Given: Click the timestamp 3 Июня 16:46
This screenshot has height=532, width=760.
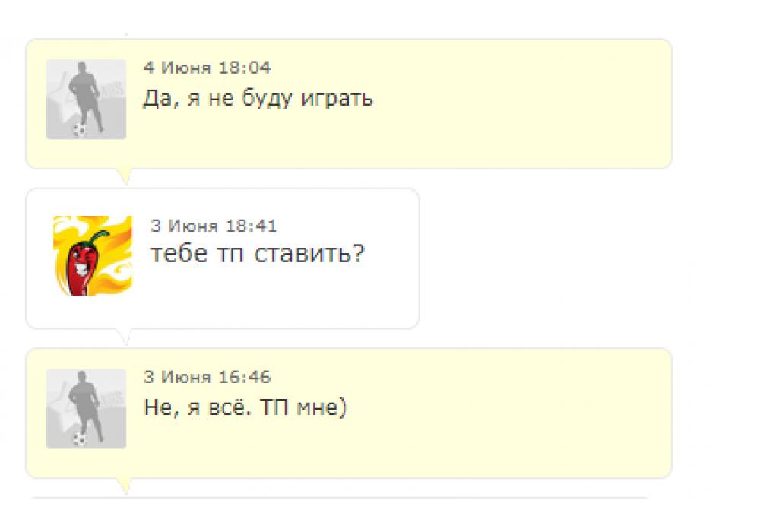Looking at the screenshot, I should [207, 377].
